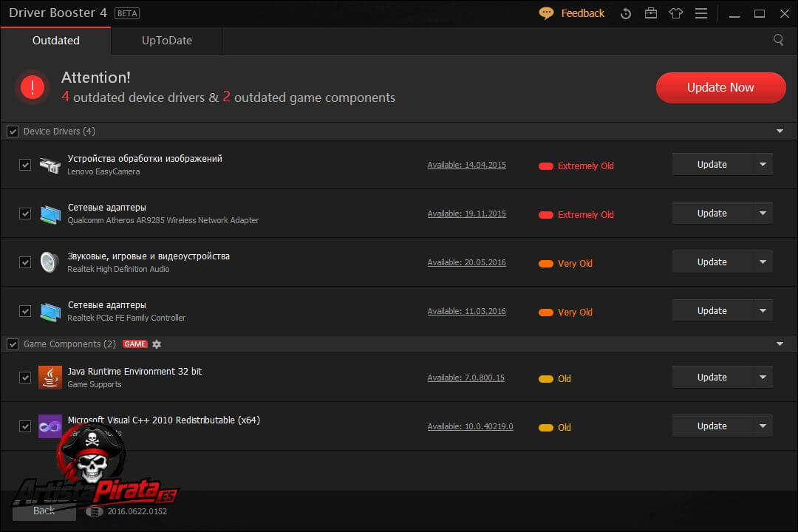The width and height of the screenshot is (798, 532).
Task: Open Update dropdown arrow for Realtek PCIe
Action: tap(763, 310)
